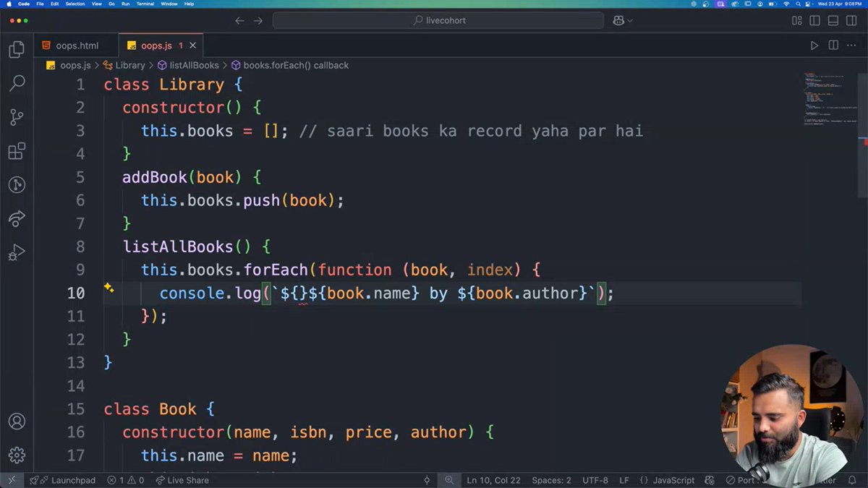Image resolution: width=868 pixels, height=488 pixels.
Task: Change indentation via Spaces: 2
Action: click(x=551, y=480)
